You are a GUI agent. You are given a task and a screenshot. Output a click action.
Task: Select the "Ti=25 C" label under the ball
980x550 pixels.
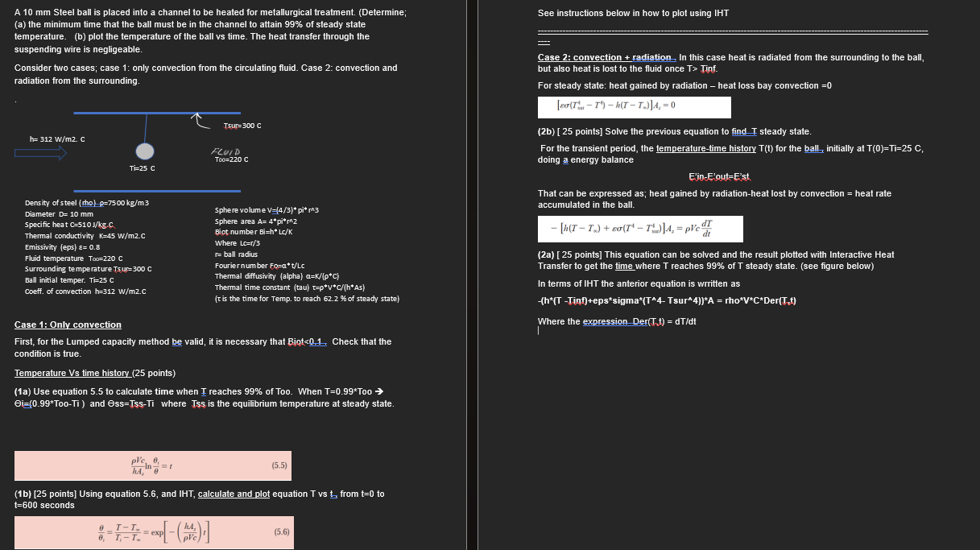pos(143,168)
